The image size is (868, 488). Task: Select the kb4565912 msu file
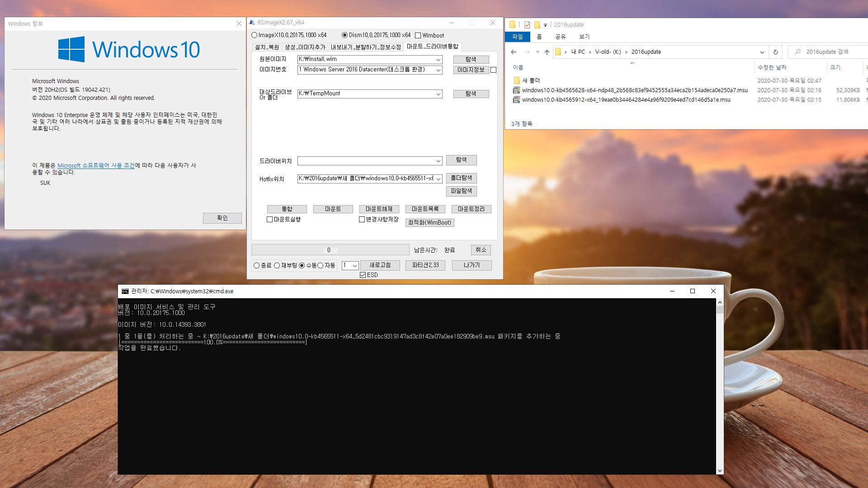tap(626, 100)
